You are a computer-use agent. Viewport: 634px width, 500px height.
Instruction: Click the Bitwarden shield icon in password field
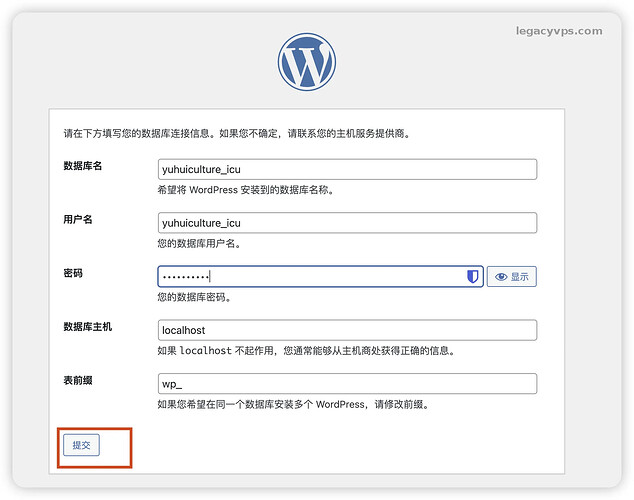472,276
